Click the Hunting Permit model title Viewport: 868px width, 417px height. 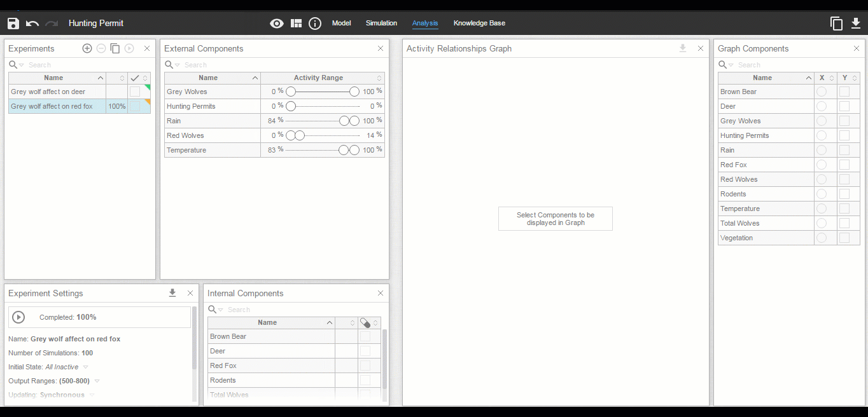(x=96, y=24)
